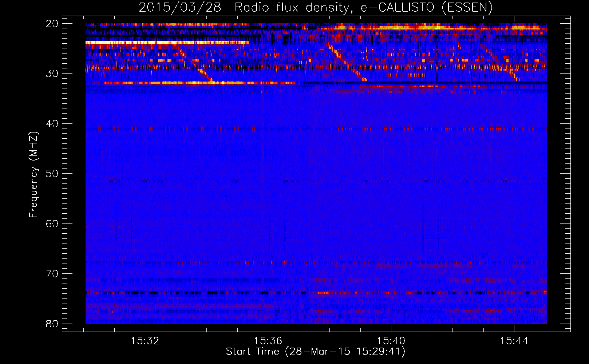This screenshot has height=364, width=589.
Task: Click the 'Start Time (28-Mar-15 15:29:41)' label
Action: pyautogui.click(x=316, y=352)
